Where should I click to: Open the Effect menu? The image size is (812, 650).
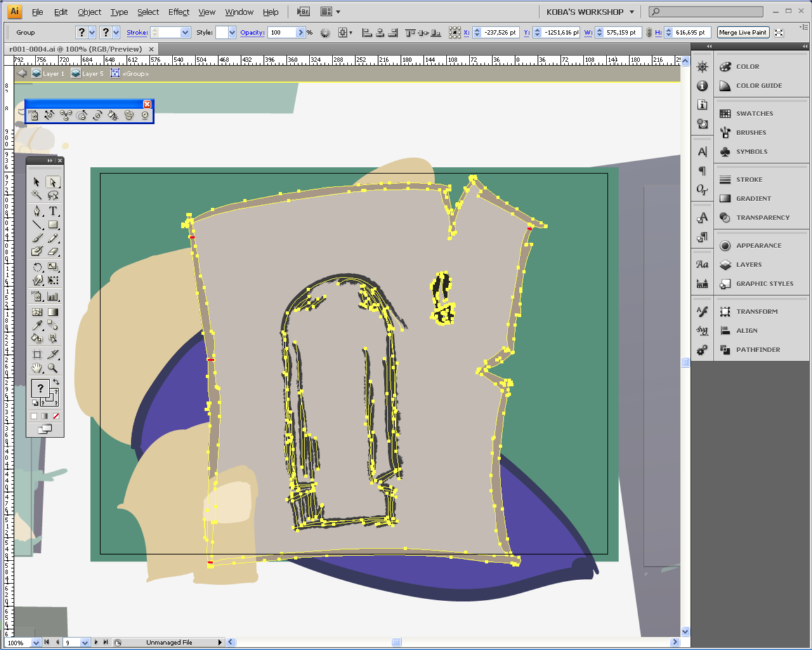178,12
